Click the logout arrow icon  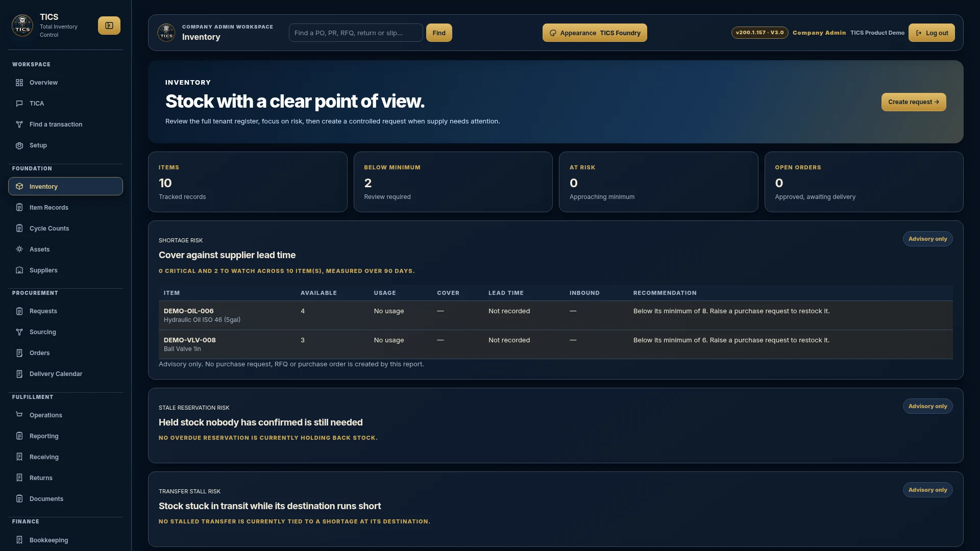tap(919, 33)
